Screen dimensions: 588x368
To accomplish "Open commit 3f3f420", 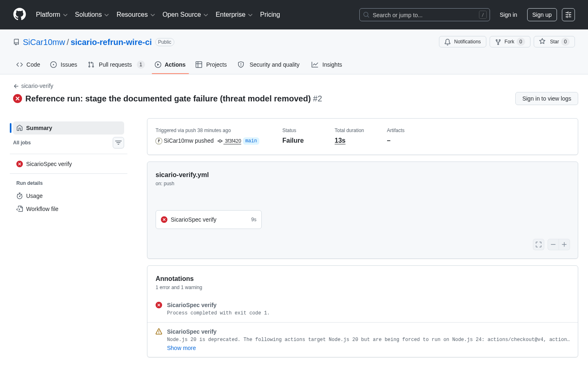I will tap(232, 141).
